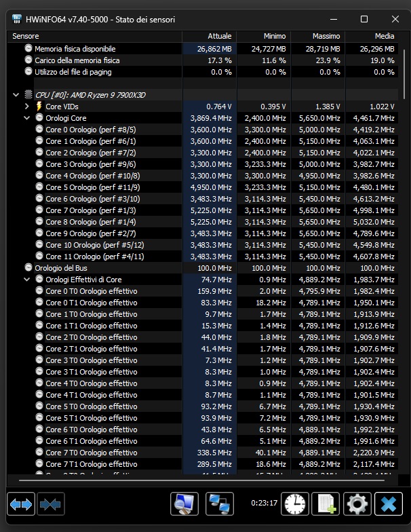Click the 26,862 MB current memory value
This screenshot has width=411, height=532.
[214, 49]
